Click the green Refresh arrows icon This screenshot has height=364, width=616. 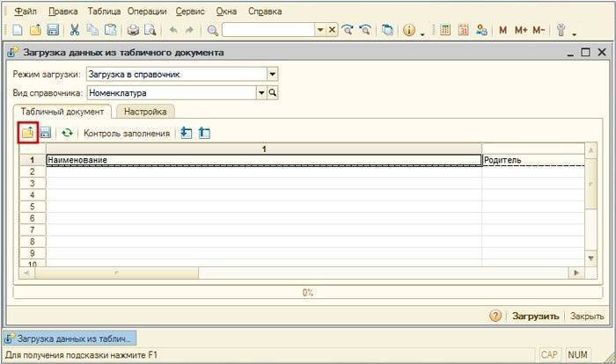[67, 133]
